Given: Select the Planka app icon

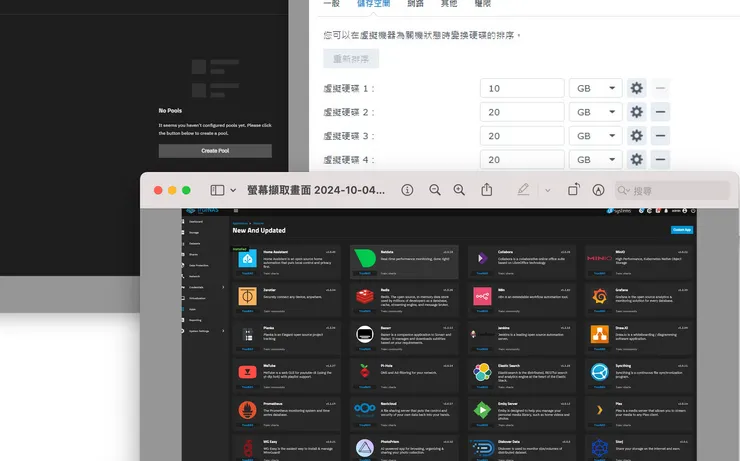Looking at the screenshot, I should coord(247,335).
